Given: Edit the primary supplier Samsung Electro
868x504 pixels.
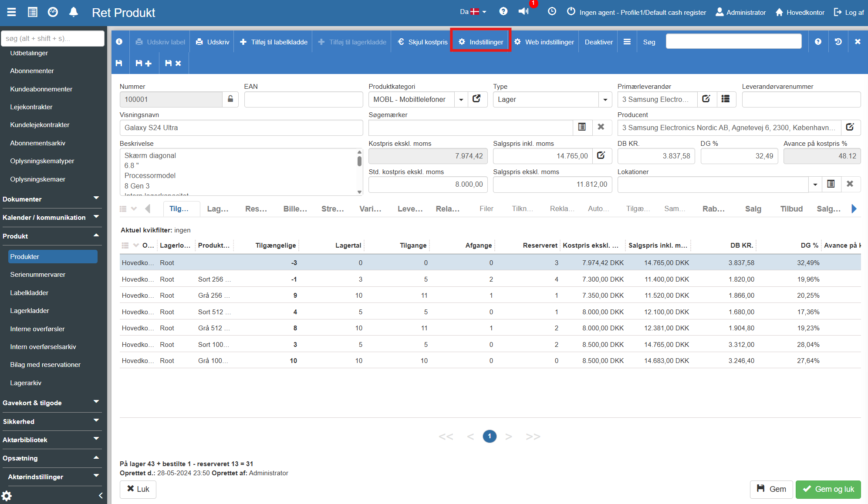Looking at the screenshot, I should click(706, 99).
